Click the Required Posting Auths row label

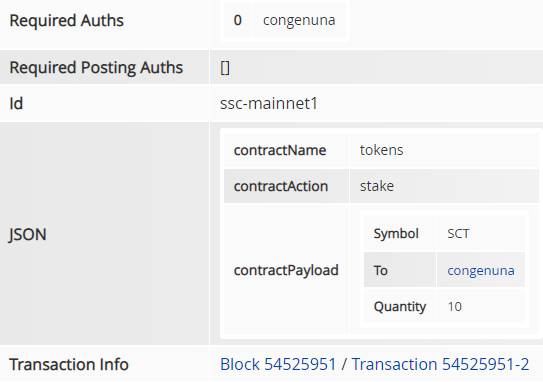point(96,68)
